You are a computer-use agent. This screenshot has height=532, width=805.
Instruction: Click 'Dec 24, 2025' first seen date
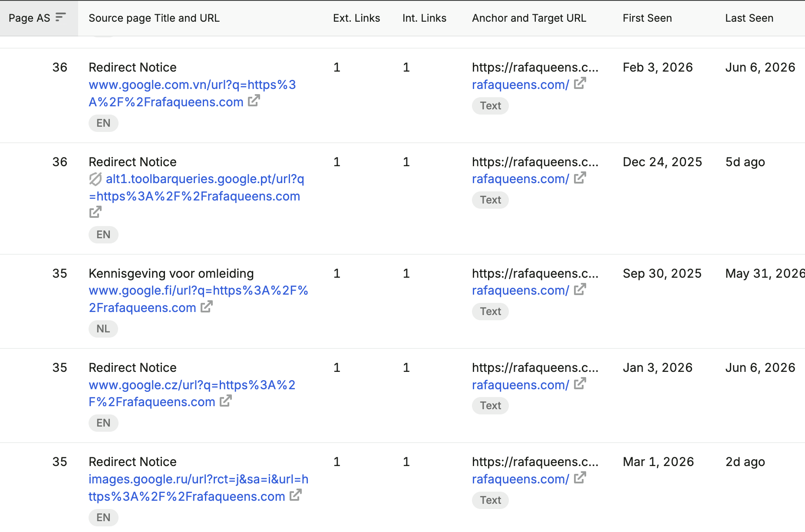coord(662,162)
